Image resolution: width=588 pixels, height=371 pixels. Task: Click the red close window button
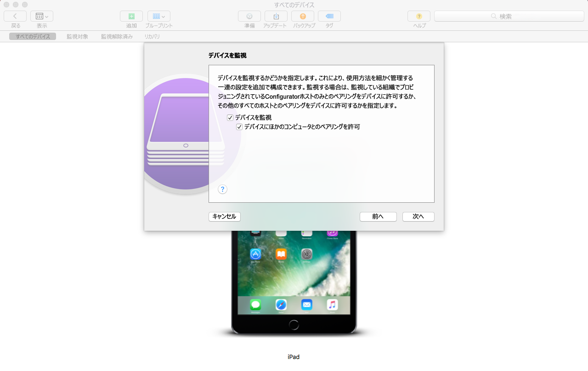point(6,5)
